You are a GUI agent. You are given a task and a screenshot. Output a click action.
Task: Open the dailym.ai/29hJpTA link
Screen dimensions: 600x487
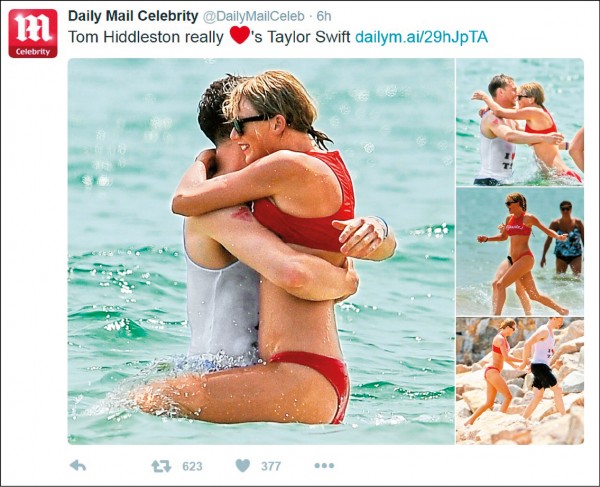pos(422,37)
